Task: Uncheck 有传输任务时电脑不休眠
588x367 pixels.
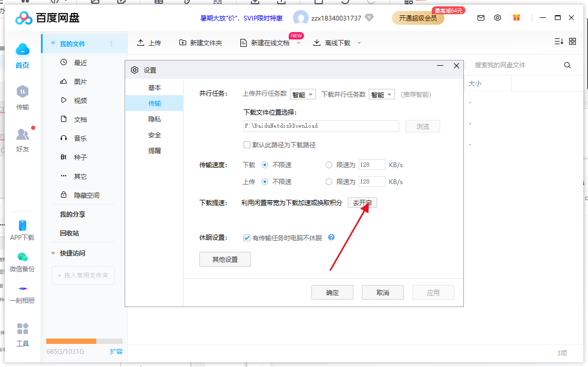Action: (x=247, y=238)
